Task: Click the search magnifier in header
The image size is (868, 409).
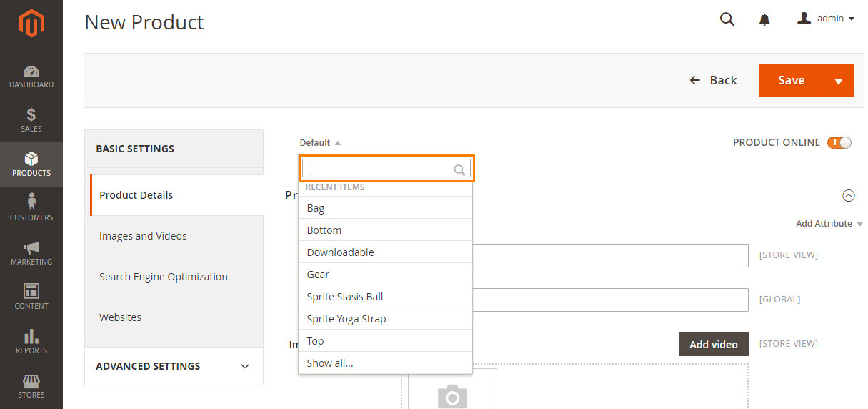Action: (727, 19)
